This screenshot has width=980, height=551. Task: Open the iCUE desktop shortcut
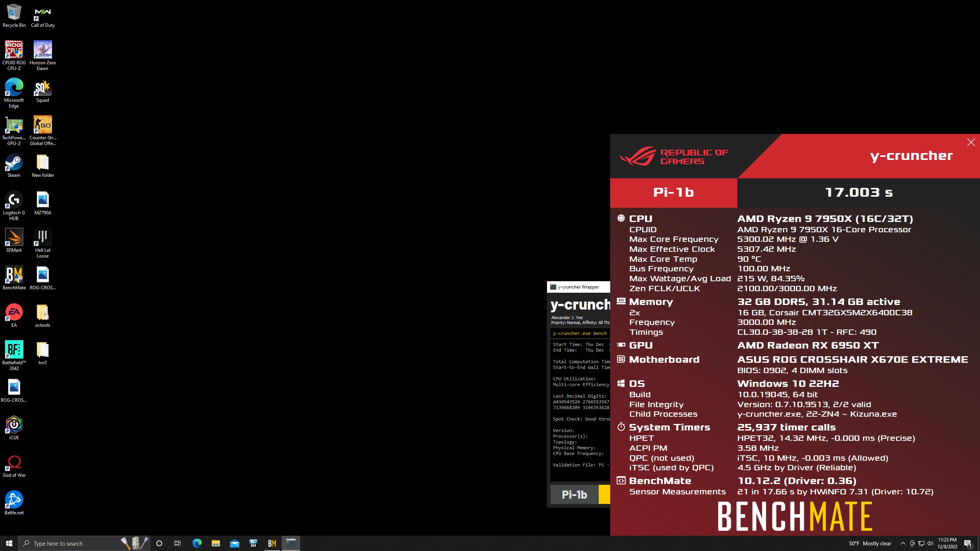point(14,428)
